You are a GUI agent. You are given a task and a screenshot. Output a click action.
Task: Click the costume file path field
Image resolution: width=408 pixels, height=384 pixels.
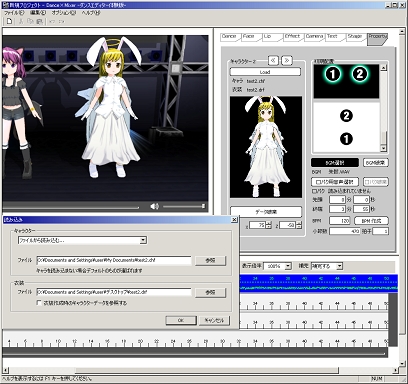coord(114,292)
